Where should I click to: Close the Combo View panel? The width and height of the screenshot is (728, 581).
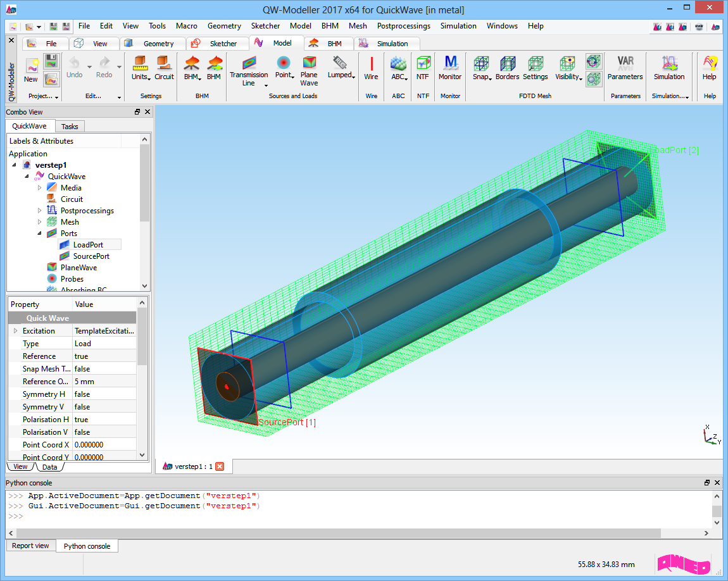pos(147,112)
